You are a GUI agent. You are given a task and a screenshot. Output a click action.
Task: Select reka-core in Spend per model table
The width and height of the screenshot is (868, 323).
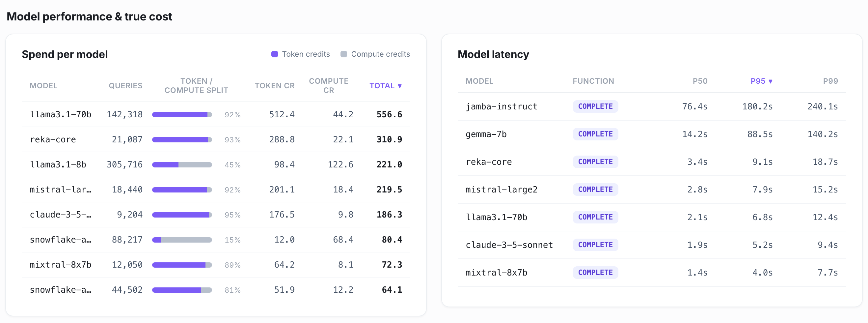[x=53, y=140]
